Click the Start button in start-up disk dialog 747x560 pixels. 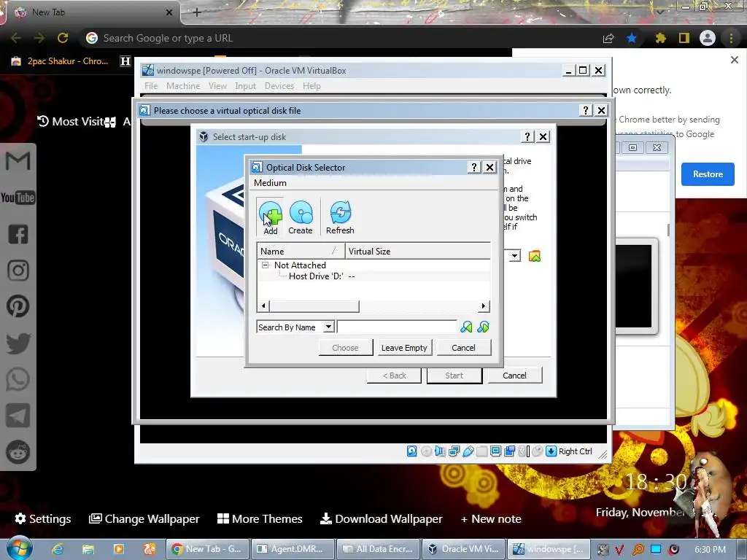454,376
